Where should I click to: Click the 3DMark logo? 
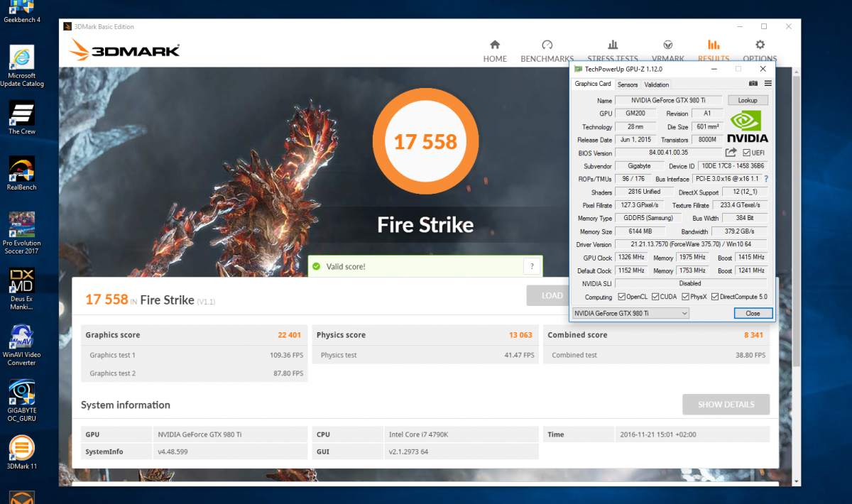125,50
